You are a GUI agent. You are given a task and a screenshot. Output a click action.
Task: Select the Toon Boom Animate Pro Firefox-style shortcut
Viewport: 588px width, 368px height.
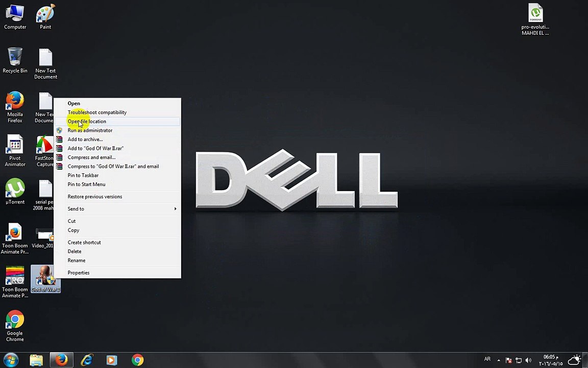15,239
